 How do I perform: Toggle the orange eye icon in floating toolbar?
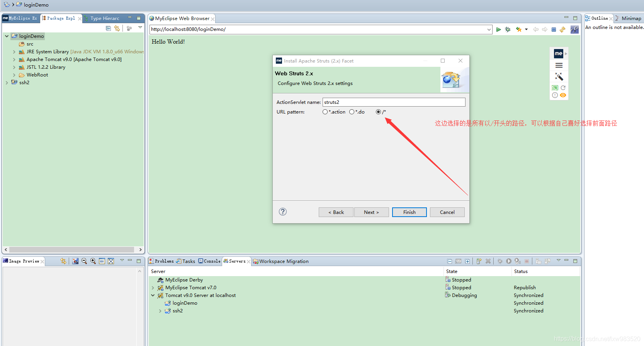coord(563,95)
